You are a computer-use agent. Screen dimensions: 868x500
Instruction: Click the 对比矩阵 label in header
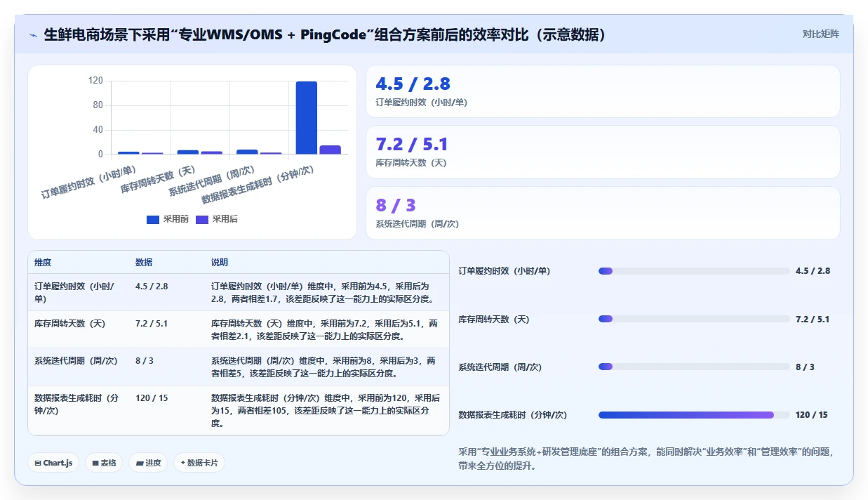click(820, 34)
